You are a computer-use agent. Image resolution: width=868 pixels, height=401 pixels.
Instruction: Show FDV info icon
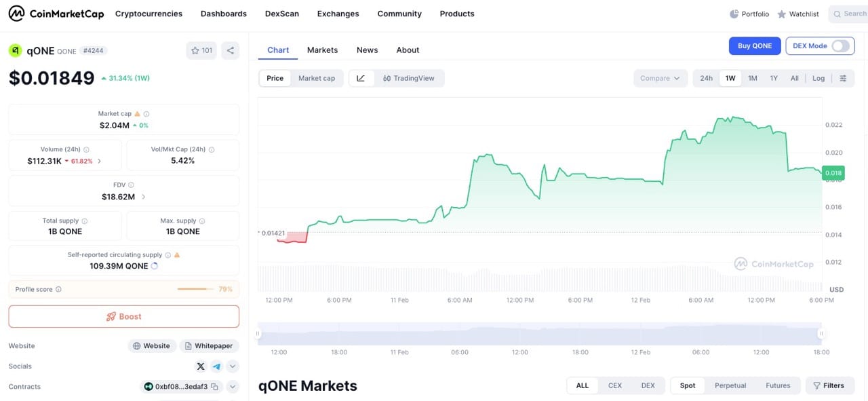pos(131,185)
